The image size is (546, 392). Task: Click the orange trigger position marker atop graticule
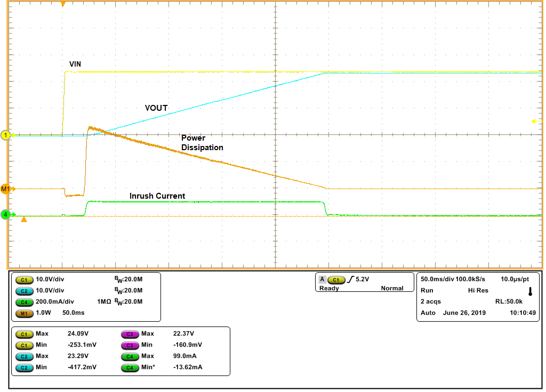coord(63,4)
